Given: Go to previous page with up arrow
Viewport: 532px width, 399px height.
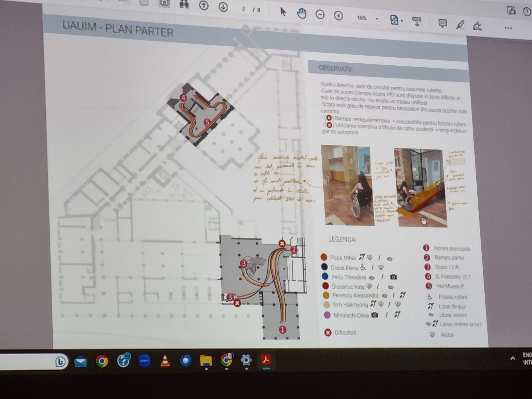Looking at the screenshot, I should tap(204, 6).
